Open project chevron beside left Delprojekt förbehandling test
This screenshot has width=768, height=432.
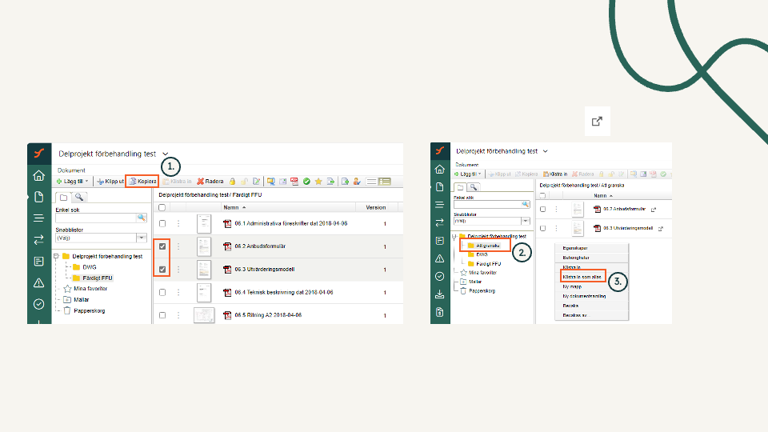click(x=166, y=153)
